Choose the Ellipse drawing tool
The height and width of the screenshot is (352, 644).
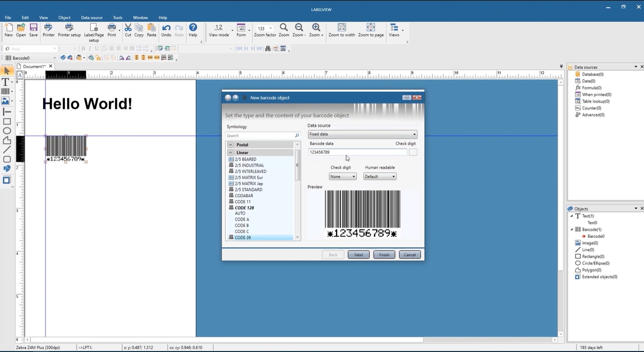[x=7, y=131]
